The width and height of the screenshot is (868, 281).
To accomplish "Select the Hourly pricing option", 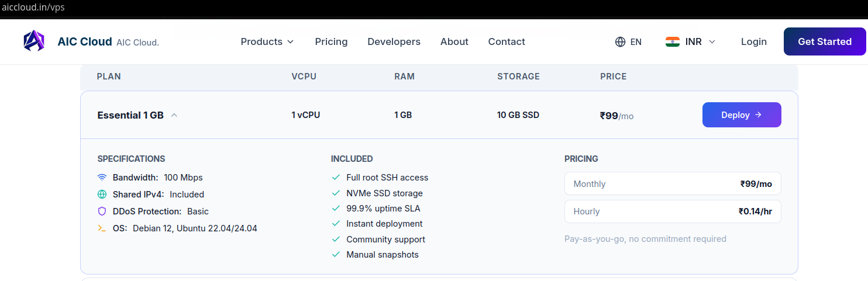I will (x=673, y=211).
